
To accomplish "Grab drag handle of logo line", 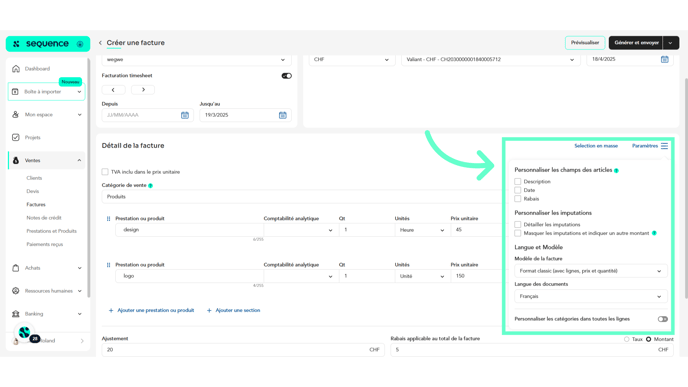I will pos(108,265).
